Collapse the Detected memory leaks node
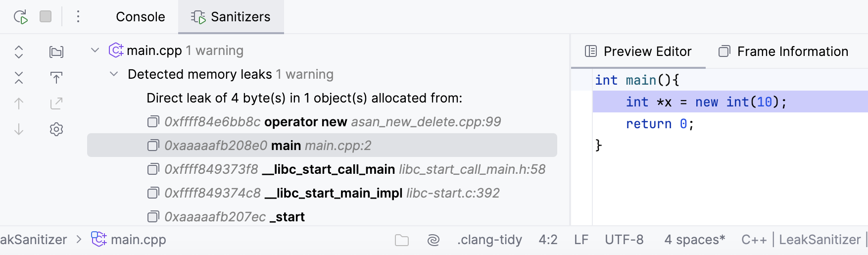Viewport: 868px width, 255px height. (114, 74)
